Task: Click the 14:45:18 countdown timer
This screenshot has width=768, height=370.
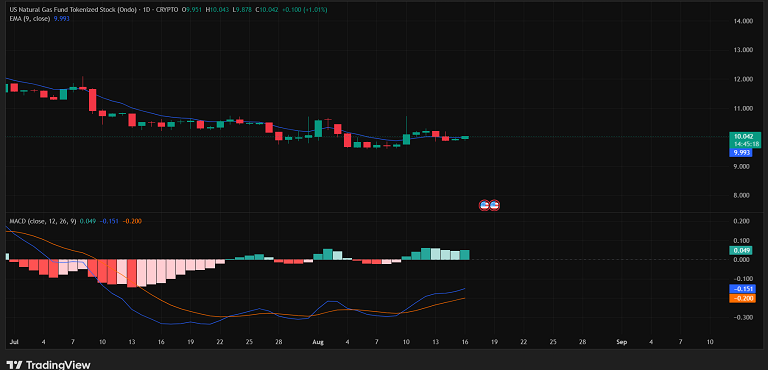Action: click(745, 144)
